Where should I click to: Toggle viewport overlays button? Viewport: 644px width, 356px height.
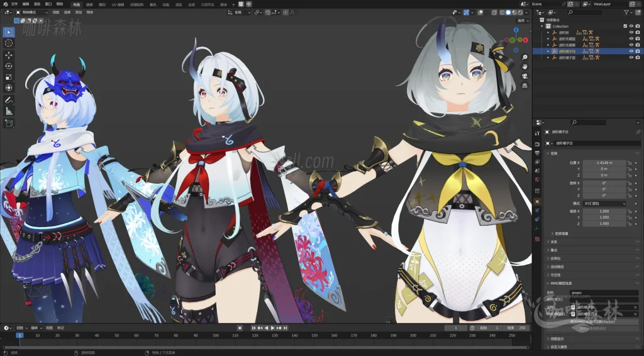pos(480,13)
